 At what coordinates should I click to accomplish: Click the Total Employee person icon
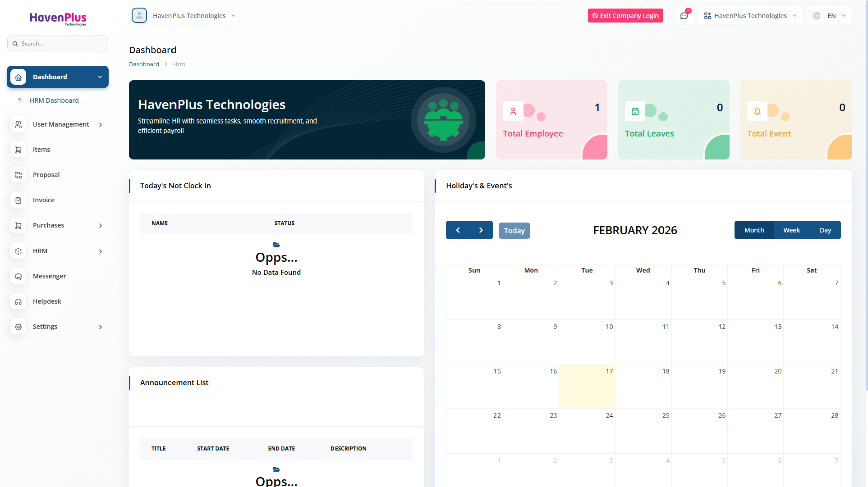pos(513,111)
